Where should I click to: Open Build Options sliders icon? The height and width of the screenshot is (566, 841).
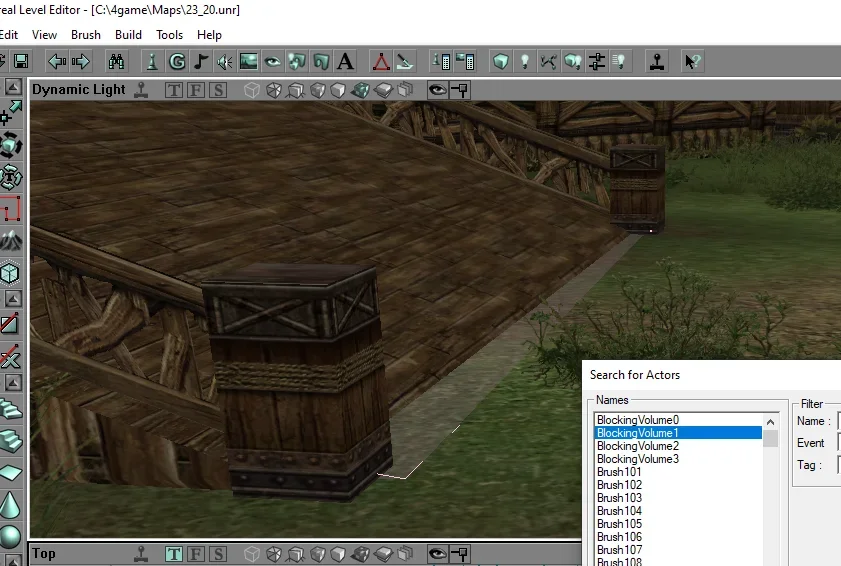pyautogui.click(x=596, y=61)
